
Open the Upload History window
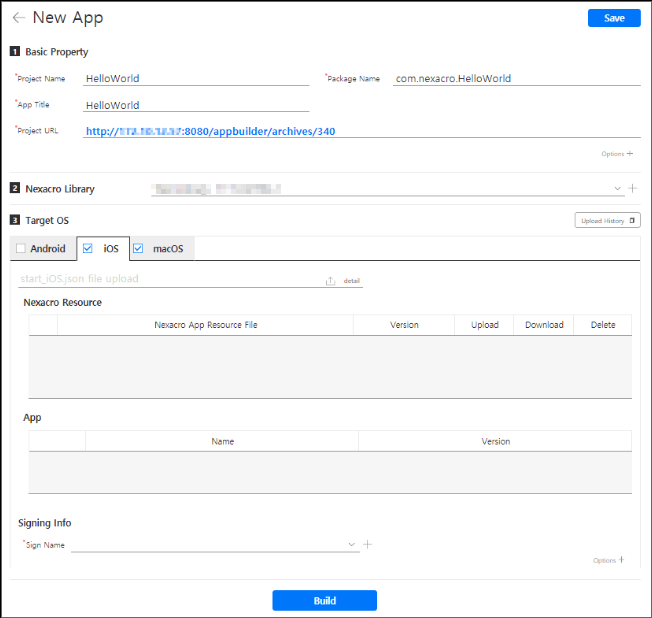pos(607,220)
